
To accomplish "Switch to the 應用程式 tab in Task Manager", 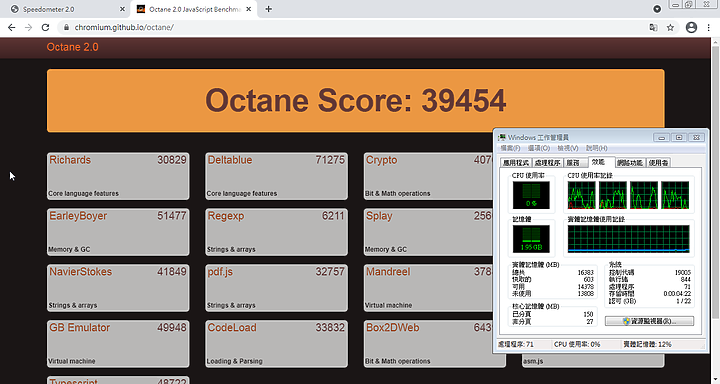I will [x=516, y=163].
